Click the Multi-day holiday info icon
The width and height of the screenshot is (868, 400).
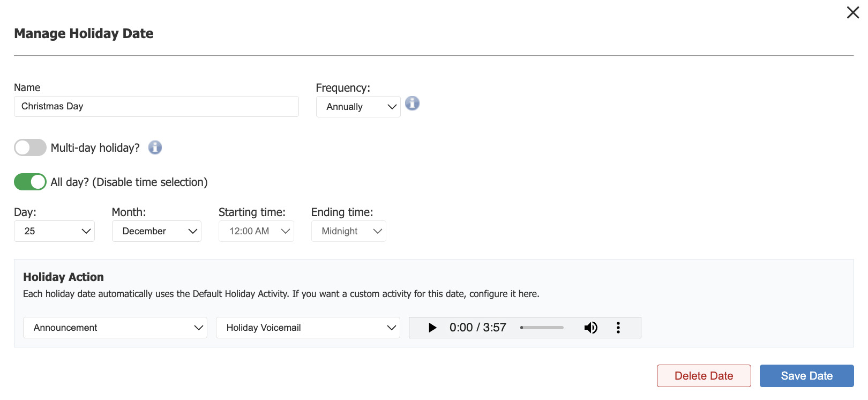pyautogui.click(x=155, y=147)
